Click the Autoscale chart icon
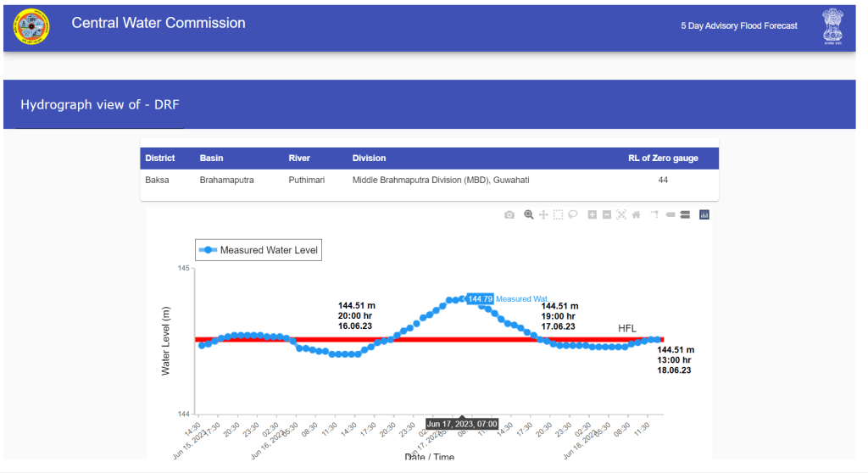The width and height of the screenshot is (868, 473). pos(621,215)
